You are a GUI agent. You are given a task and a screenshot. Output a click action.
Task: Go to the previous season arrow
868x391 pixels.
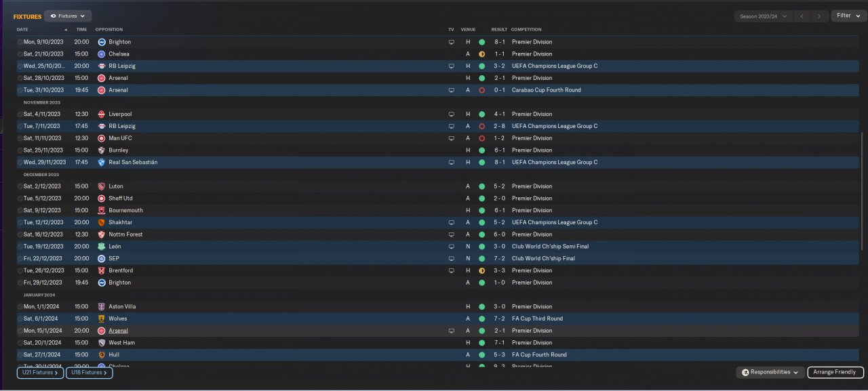pyautogui.click(x=802, y=16)
